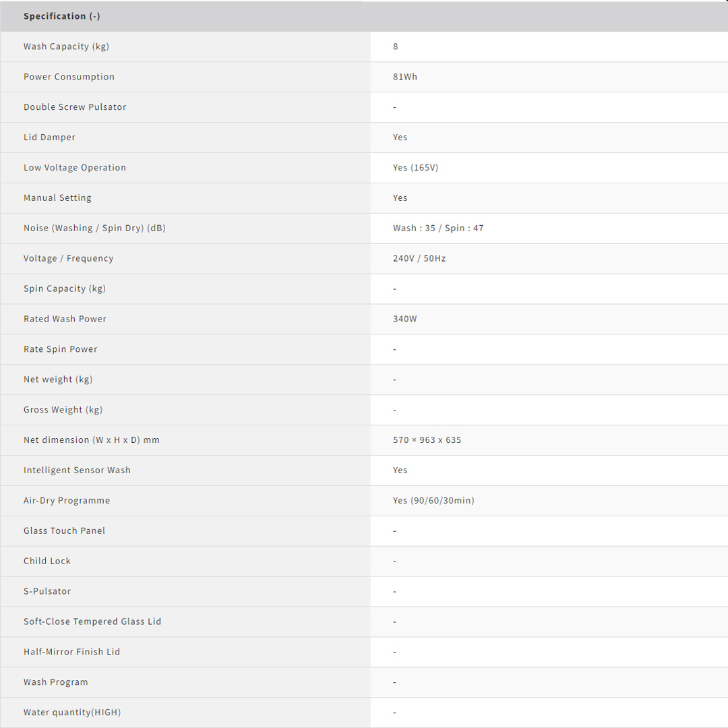
Task: Select the 570 × 963 x 635 dimension value
Action: [427, 440]
